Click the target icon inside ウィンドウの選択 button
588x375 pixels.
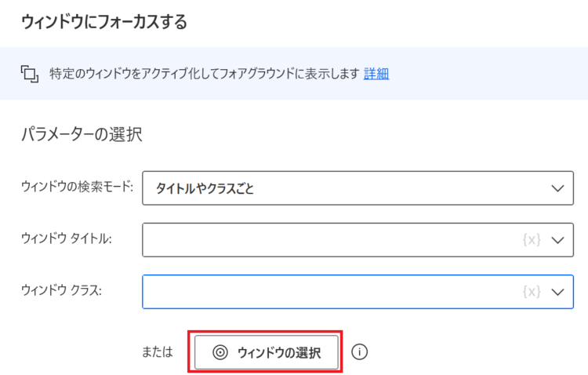tap(220, 352)
